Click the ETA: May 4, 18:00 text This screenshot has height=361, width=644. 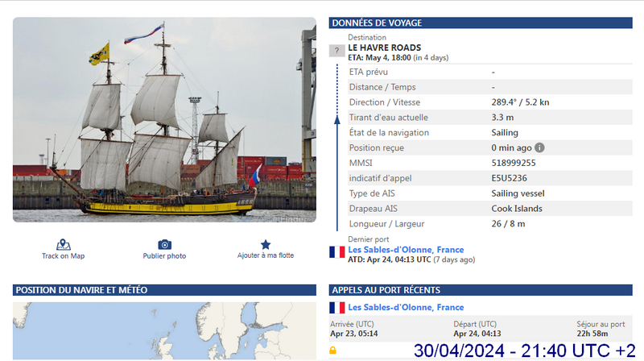pos(379,57)
